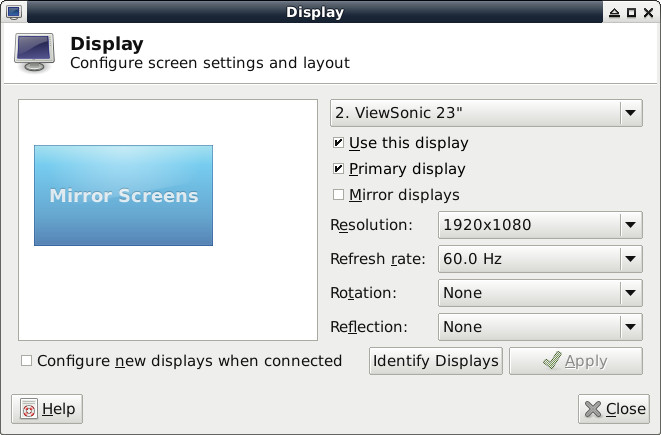Open the Rotation dropdown
The width and height of the screenshot is (661, 435).
tap(539, 293)
